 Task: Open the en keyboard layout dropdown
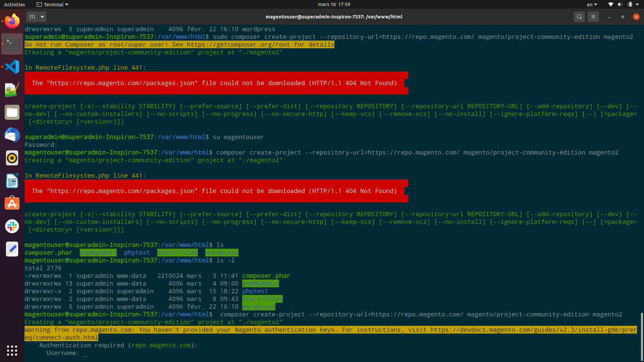click(x=592, y=4)
